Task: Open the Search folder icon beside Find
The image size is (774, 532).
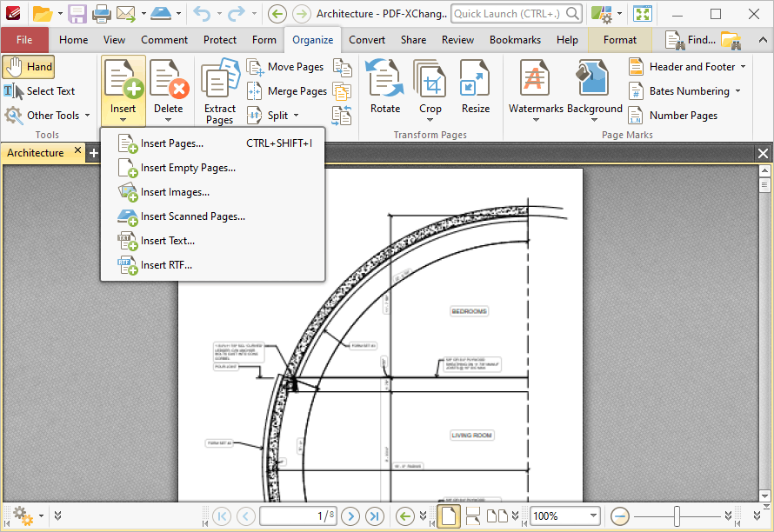Action: (x=731, y=40)
